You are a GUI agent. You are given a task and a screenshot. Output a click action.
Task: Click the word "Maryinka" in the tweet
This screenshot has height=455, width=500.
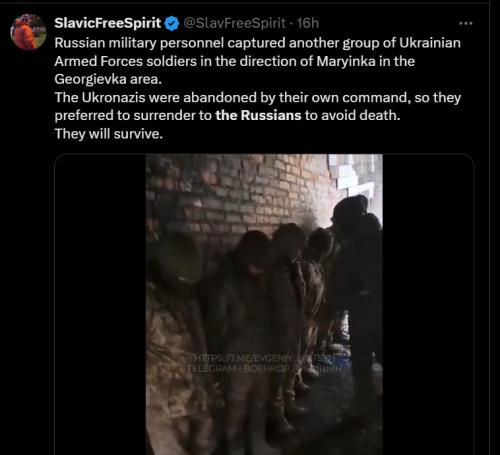tap(346, 61)
